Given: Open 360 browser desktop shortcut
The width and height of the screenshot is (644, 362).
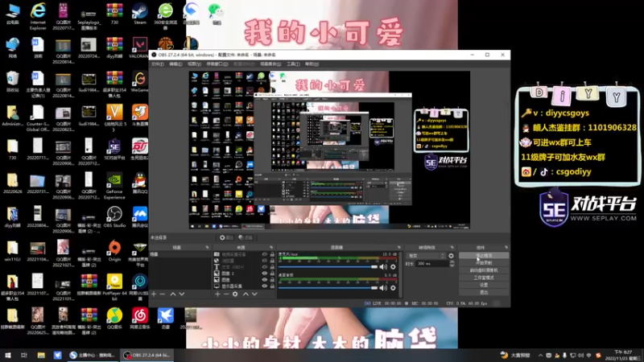Looking at the screenshot, I should [x=166, y=16].
